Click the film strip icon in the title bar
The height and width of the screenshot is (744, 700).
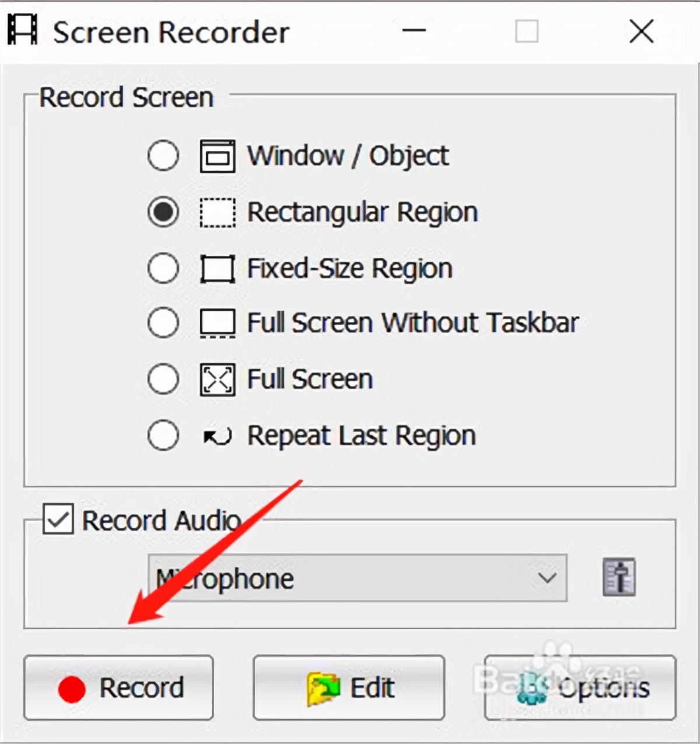22,29
